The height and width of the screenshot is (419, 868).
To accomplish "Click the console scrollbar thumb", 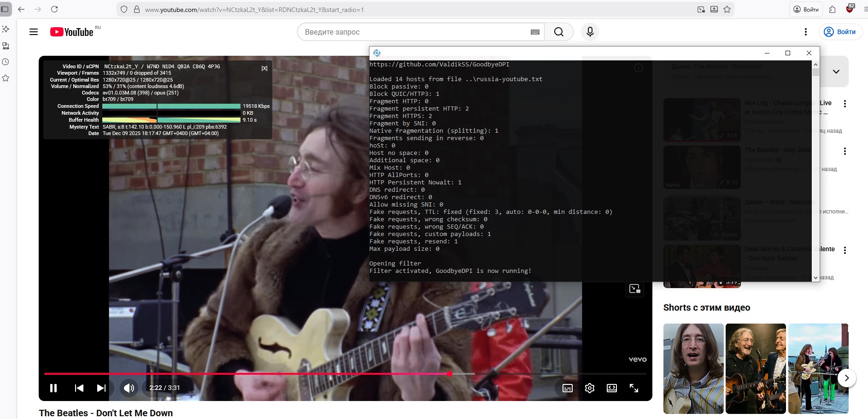I will 815,72.
